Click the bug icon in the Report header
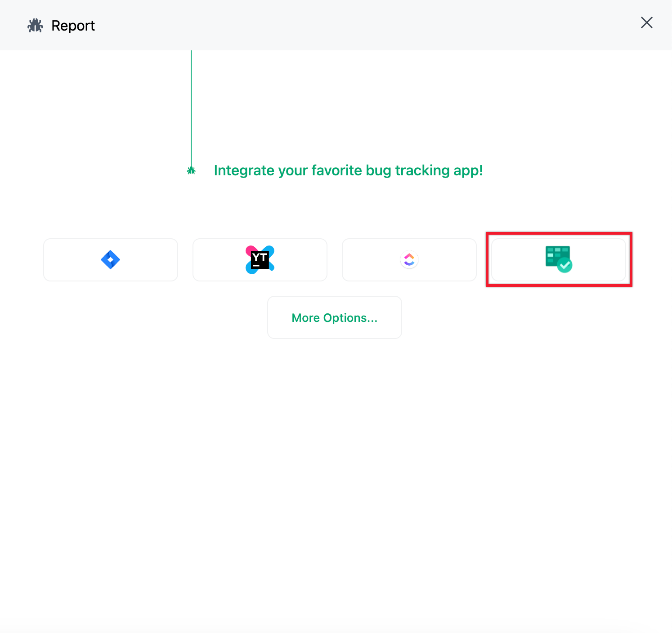Image resolution: width=672 pixels, height=633 pixels. (36, 25)
